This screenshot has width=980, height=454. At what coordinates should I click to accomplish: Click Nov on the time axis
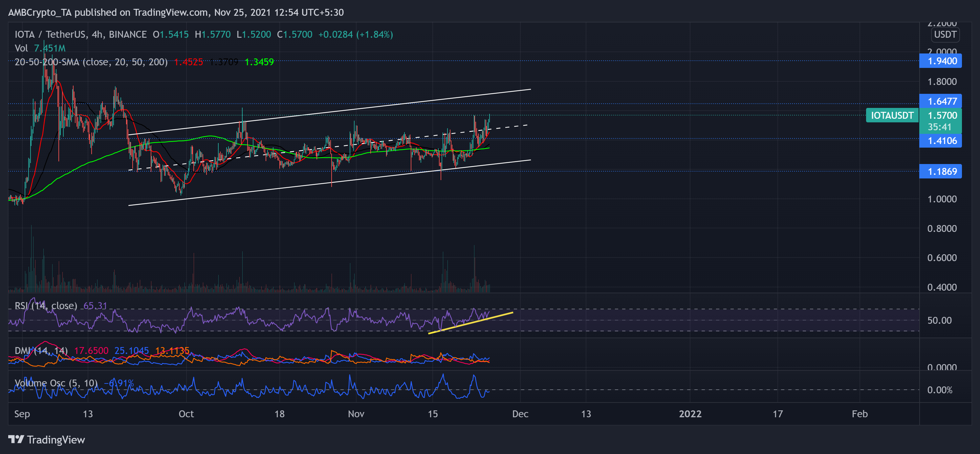tap(356, 414)
